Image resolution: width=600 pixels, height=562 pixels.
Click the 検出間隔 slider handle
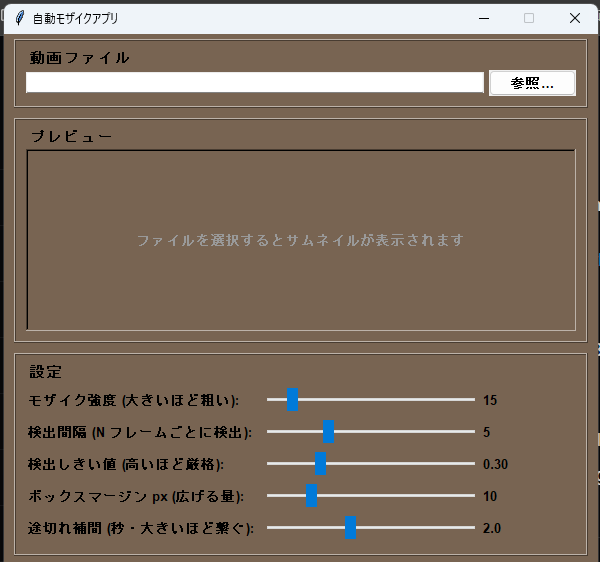(328, 432)
